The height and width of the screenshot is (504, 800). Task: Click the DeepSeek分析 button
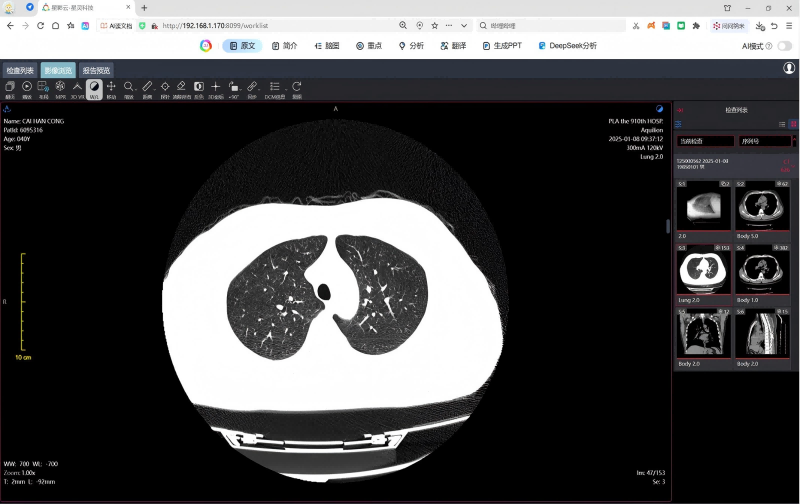click(x=567, y=45)
